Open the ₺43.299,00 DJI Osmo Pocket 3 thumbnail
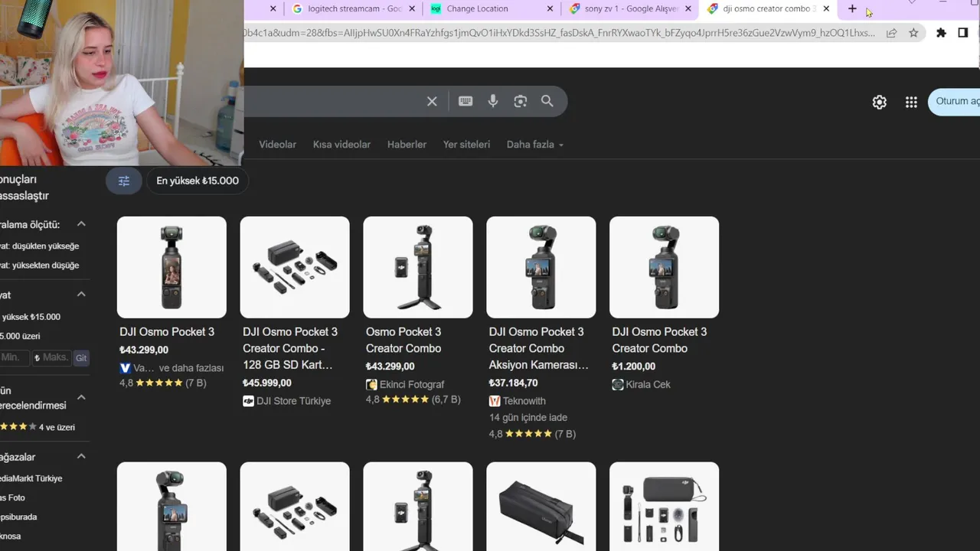This screenshot has width=980, height=551. (171, 267)
